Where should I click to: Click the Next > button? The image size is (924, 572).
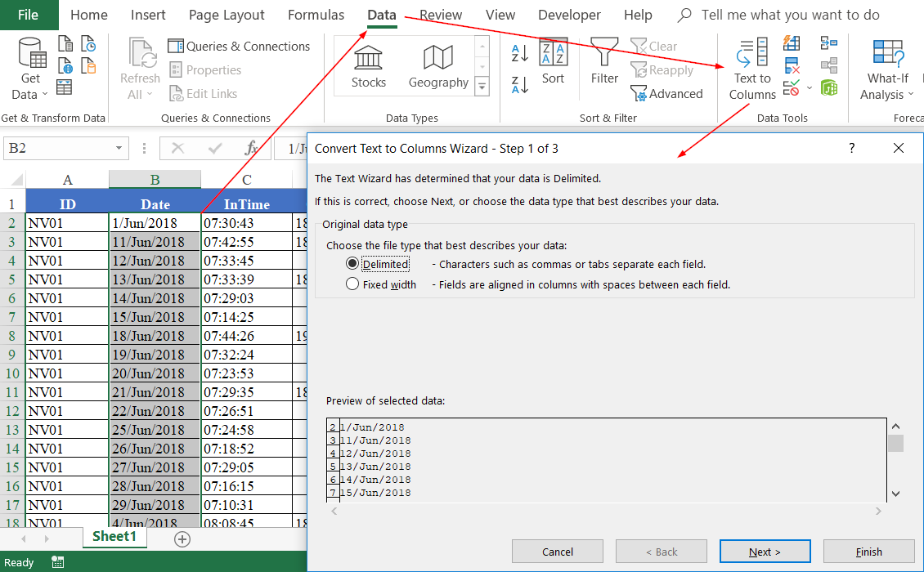[765, 552]
